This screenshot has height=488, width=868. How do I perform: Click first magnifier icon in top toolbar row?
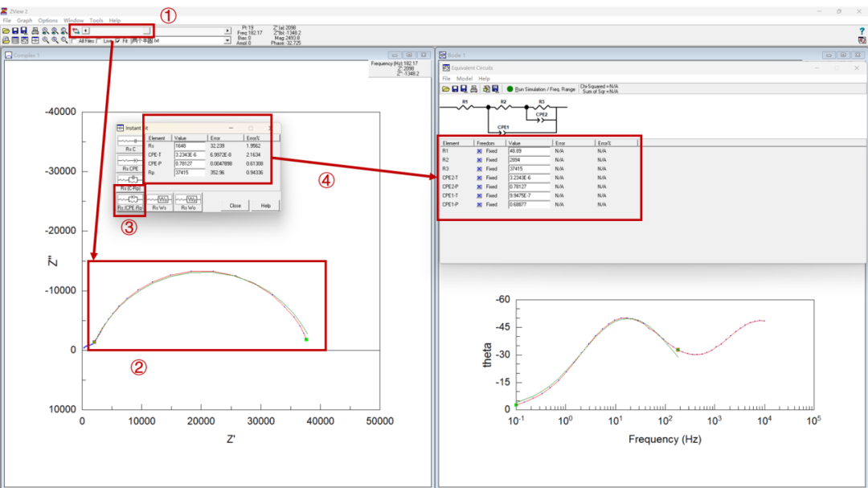[x=45, y=31]
